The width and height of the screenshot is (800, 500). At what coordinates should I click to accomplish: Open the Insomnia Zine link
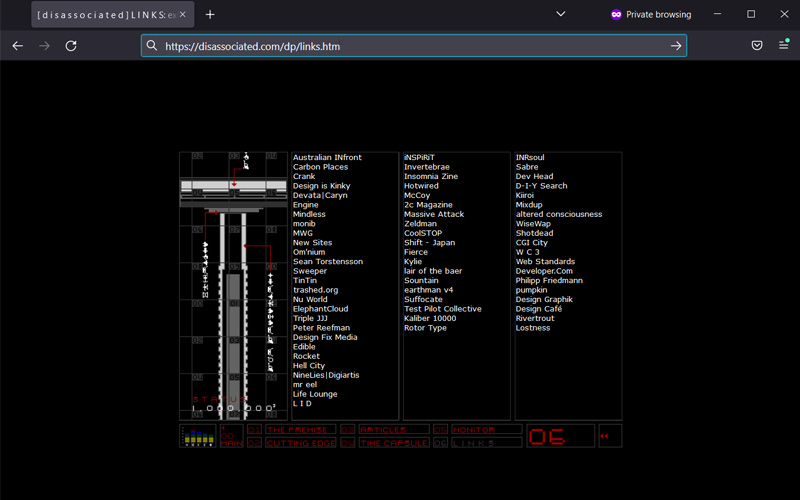(x=431, y=177)
